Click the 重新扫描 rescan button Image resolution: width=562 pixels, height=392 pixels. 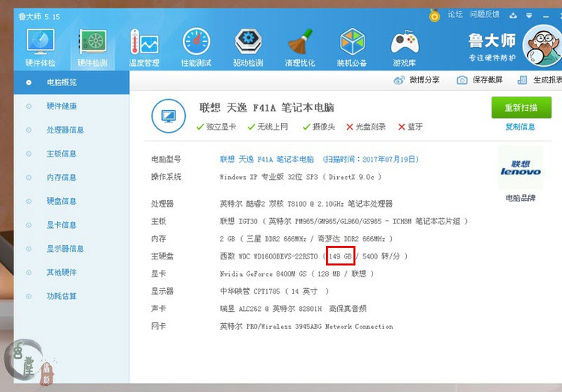coord(521,107)
